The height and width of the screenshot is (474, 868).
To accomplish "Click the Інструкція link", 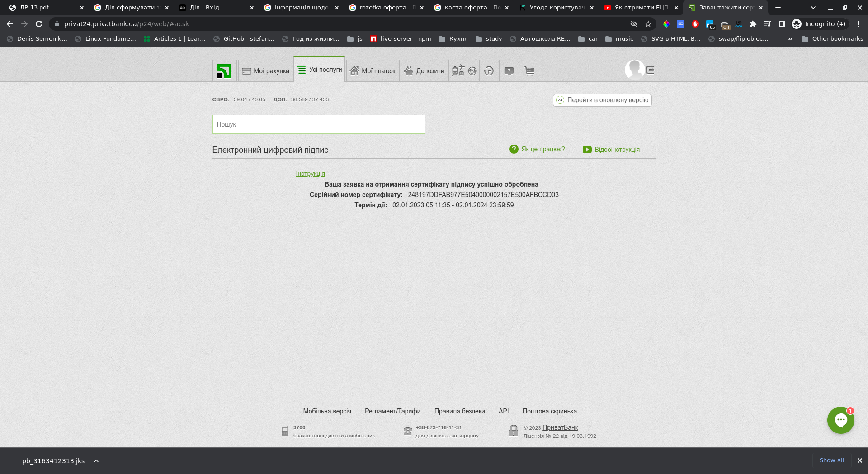I will 310,174.
